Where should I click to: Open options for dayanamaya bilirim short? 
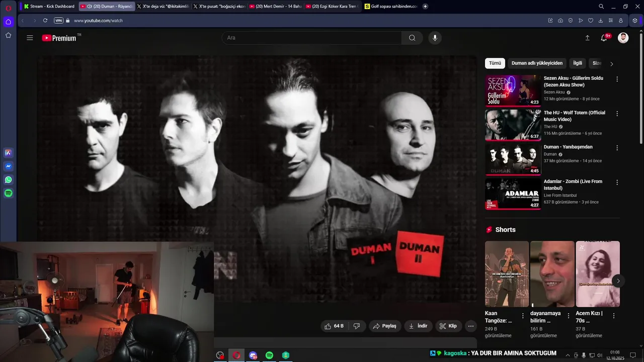(569, 316)
